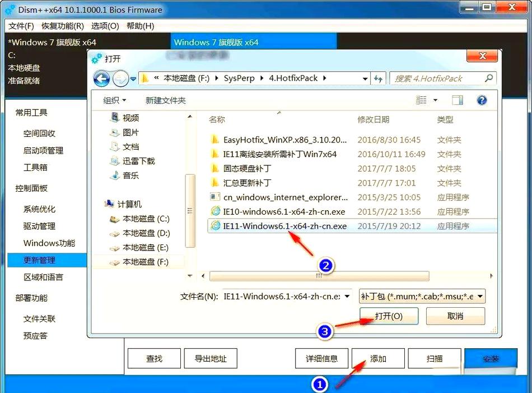Open the 补丁包 file type filter dropdown
Image resolution: width=532 pixels, height=393 pixels.
pyautogui.click(x=422, y=296)
